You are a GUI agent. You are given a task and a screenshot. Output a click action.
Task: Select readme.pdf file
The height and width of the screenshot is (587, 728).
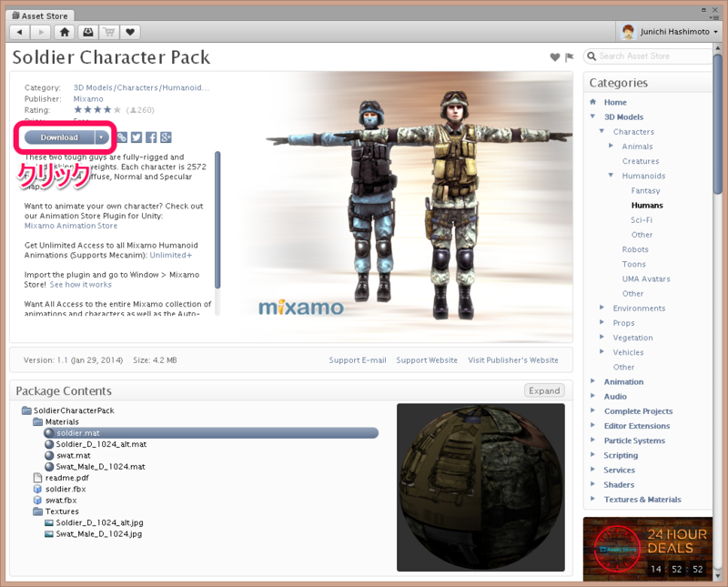61,478
